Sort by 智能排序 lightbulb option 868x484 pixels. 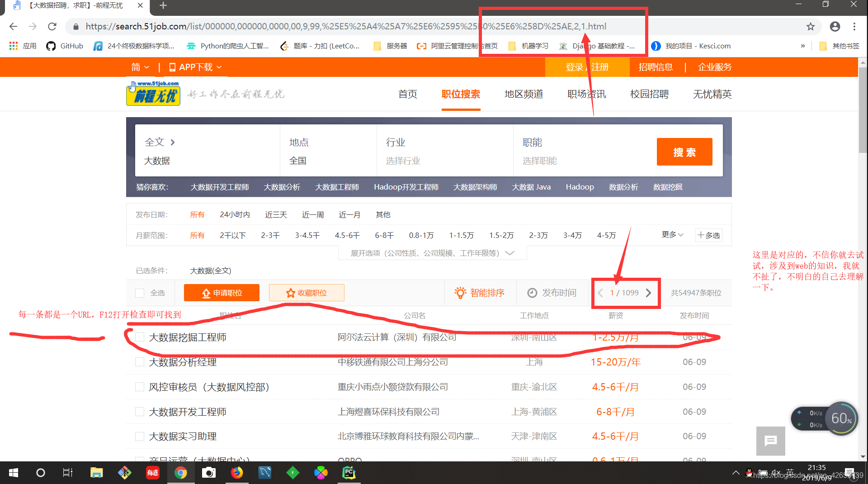click(479, 293)
